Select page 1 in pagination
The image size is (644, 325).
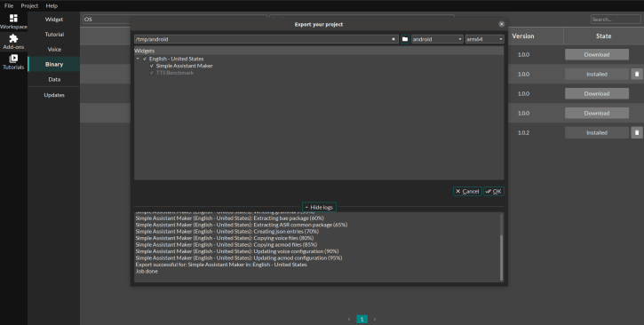[x=362, y=319]
